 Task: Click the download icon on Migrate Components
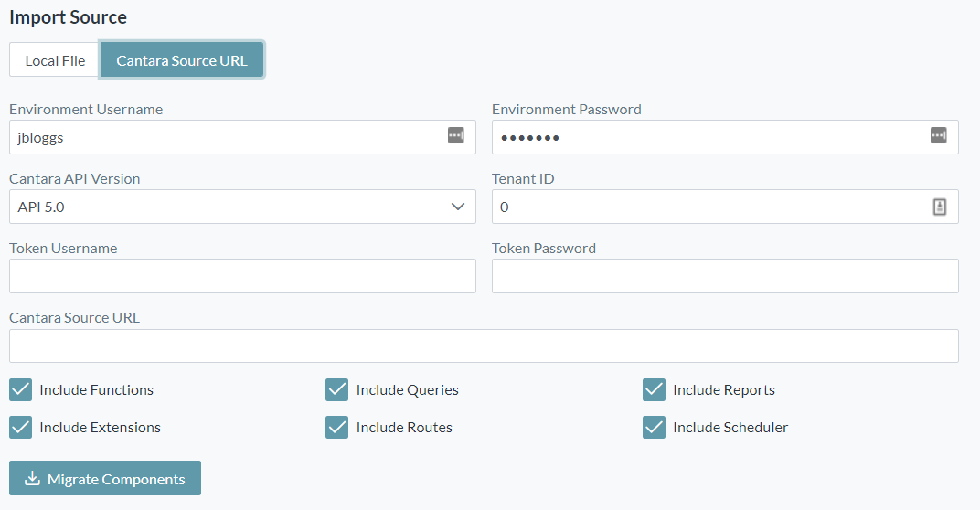pos(32,479)
